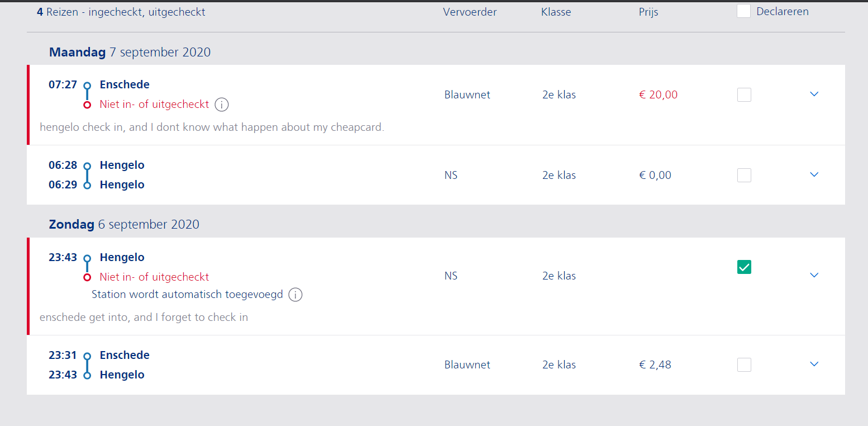
Task: Click blue route marker at 07:27 Enschede
Action: pyautogui.click(x=87, y=86)
